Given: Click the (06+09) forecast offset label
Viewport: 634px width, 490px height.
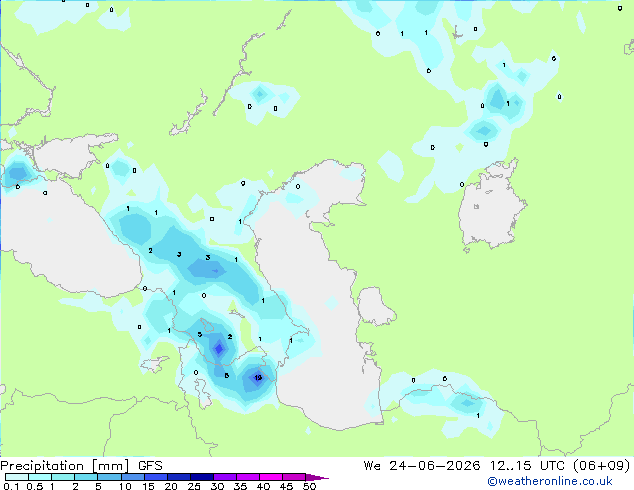Looking at the screenshot, I should (x=602, y=466).
